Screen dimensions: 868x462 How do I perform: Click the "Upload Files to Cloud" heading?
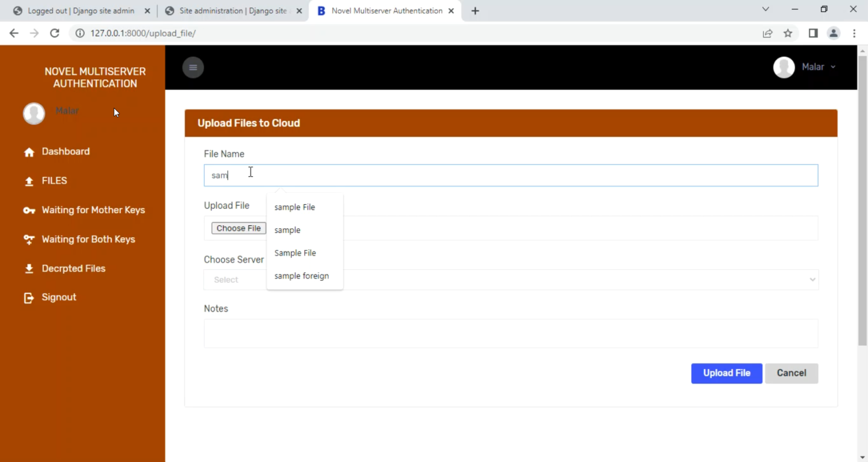[249, 123]
